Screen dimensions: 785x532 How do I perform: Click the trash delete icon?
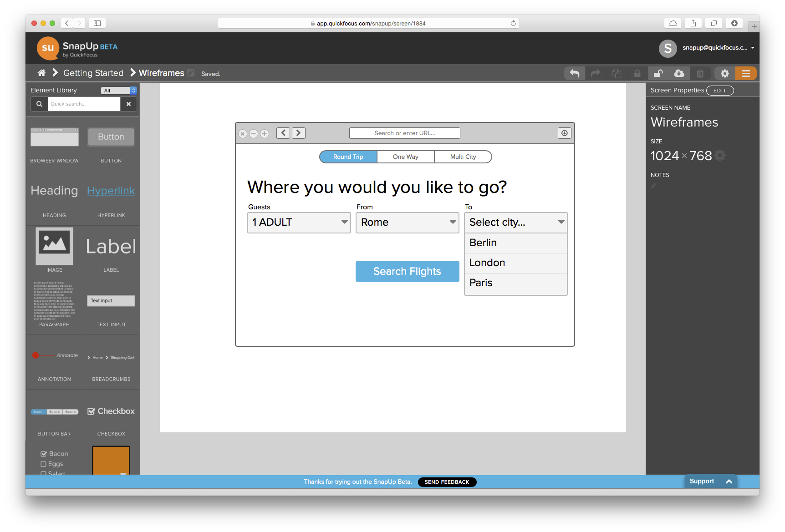click(x=700, y=73)
